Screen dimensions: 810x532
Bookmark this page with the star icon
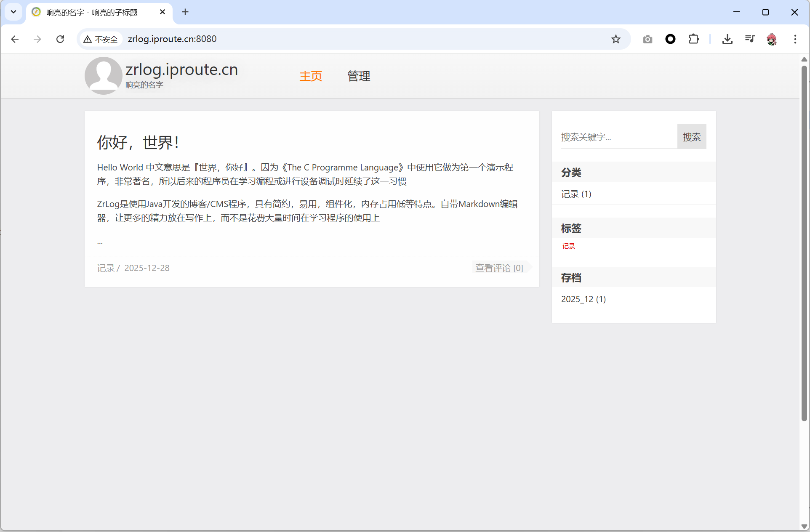615,39
